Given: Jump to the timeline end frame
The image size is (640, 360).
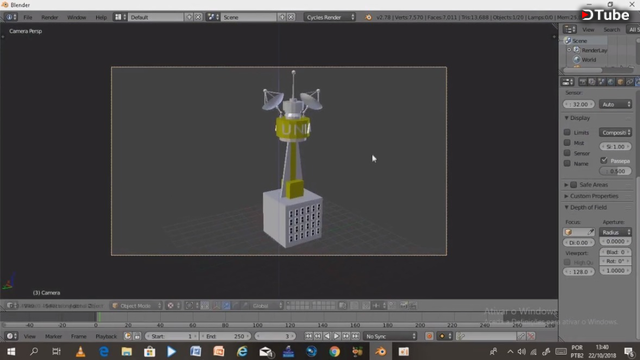Looking at the screenshot, I should 356,336.
